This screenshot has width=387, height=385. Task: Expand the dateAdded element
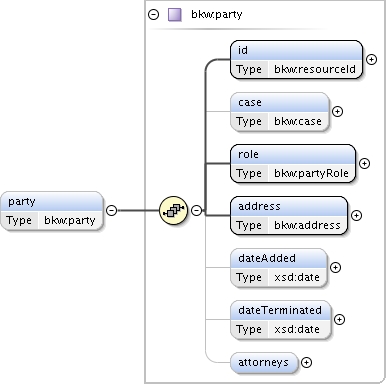pyautogui.click(x=335, y=267)
